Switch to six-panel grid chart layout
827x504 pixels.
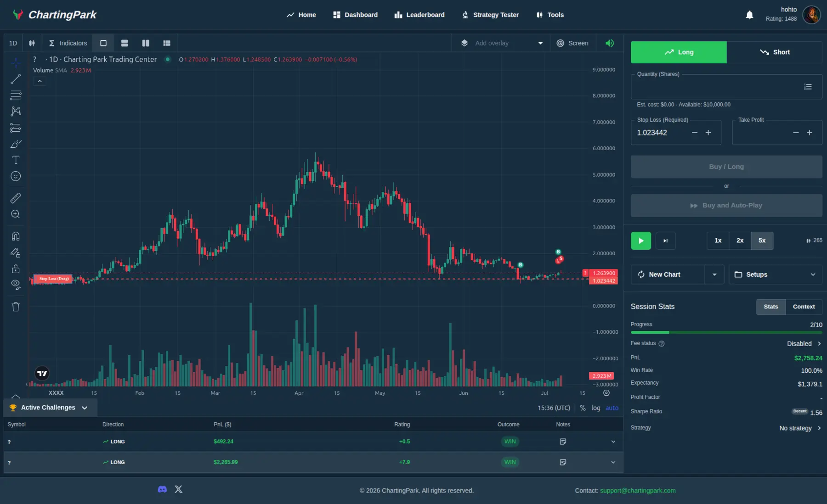(167, 43)
